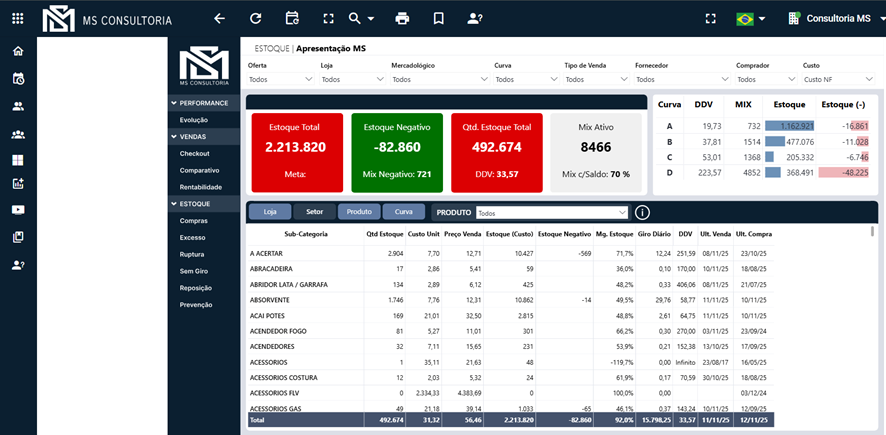
Task: Open the apps grid icon
Action: (x=18, y=18)
